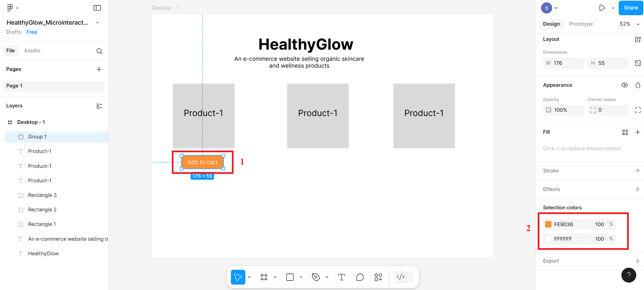Open the 52% zoom dropdown
The image size is (644, 290).
pos(629,24)
